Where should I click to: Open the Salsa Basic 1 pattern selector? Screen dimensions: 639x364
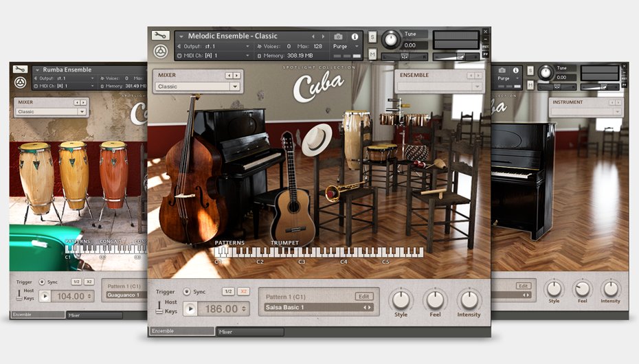pos(319,308)
